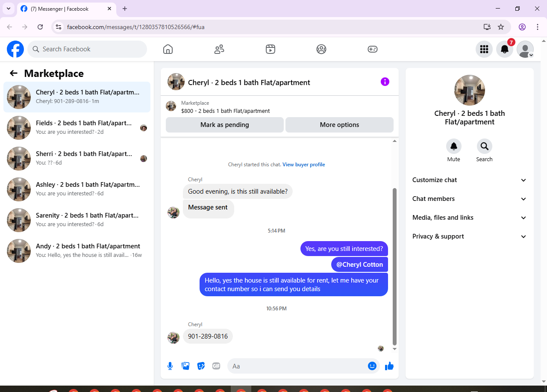Screen dimensions: 547x392
Task: Choose a GIF icon
Action: click(216, 366)
